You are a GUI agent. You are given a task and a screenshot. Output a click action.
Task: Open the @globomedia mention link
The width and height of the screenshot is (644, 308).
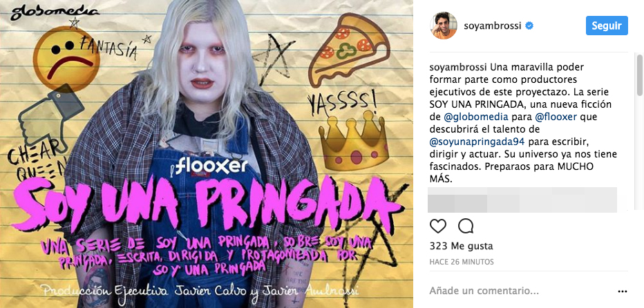[476, 117]
